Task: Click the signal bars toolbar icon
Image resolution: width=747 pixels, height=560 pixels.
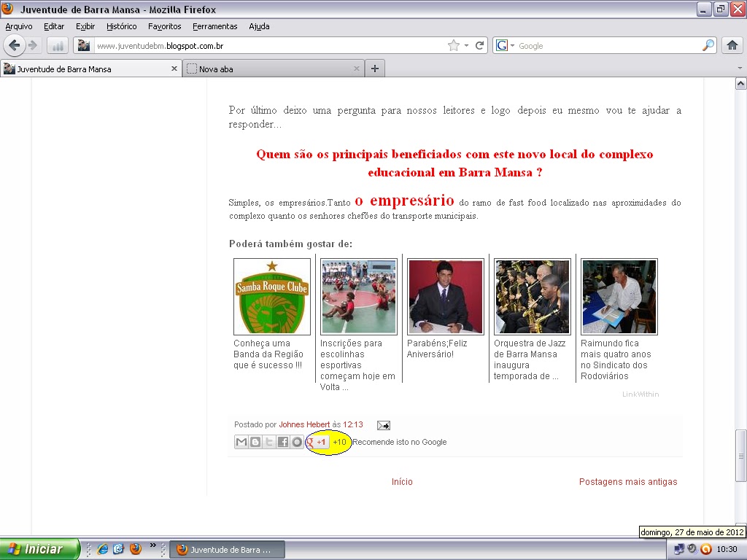Action: 58,46
